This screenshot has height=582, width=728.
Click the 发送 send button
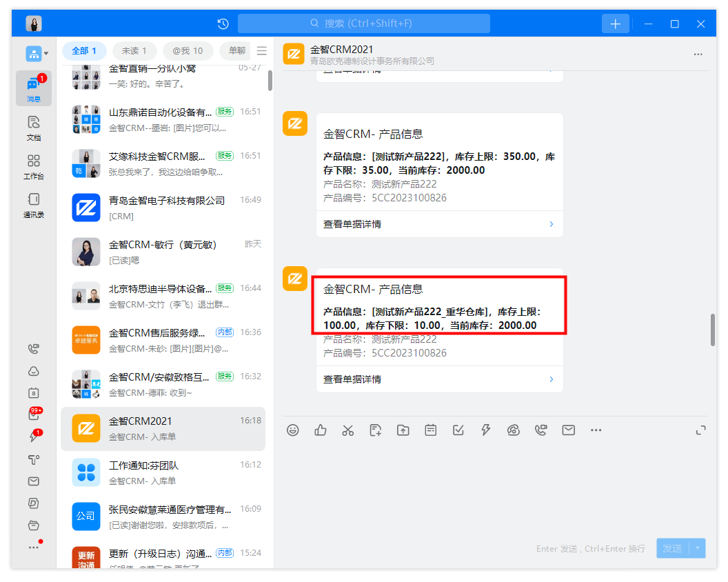(672, 549)
